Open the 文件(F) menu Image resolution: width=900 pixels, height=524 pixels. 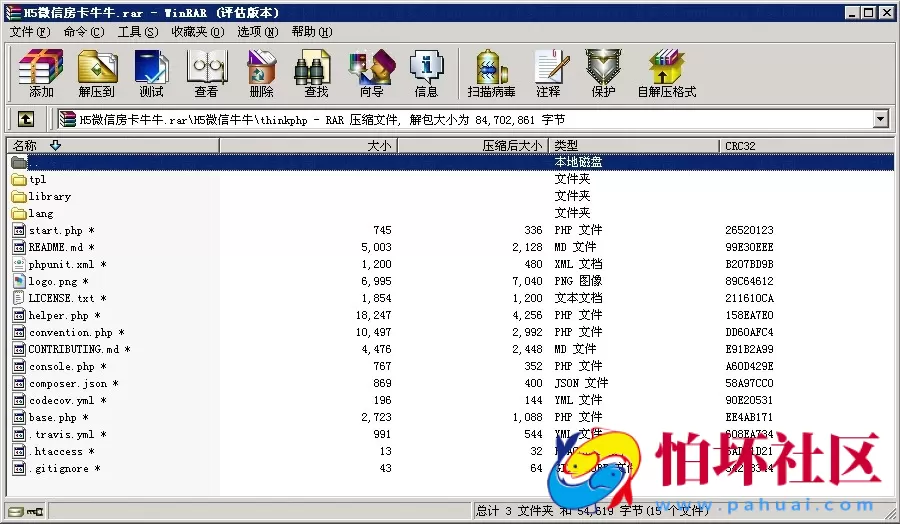coord(30,32)
